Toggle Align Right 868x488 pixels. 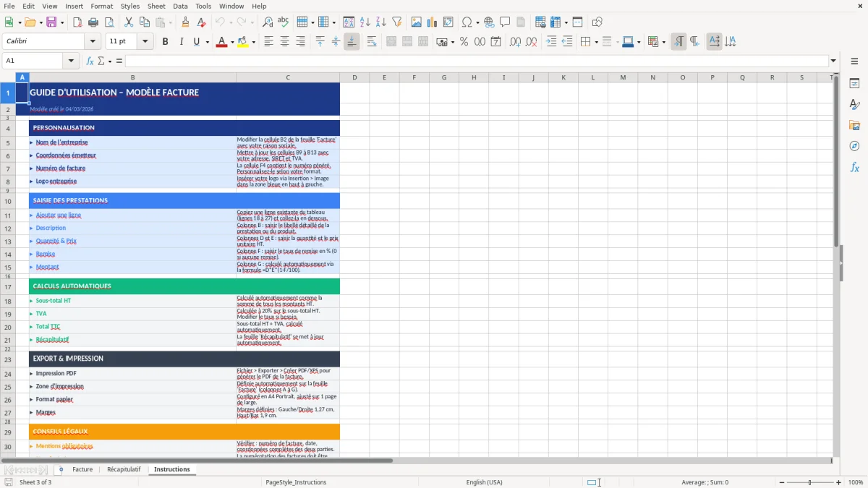[x=300, y=42]
